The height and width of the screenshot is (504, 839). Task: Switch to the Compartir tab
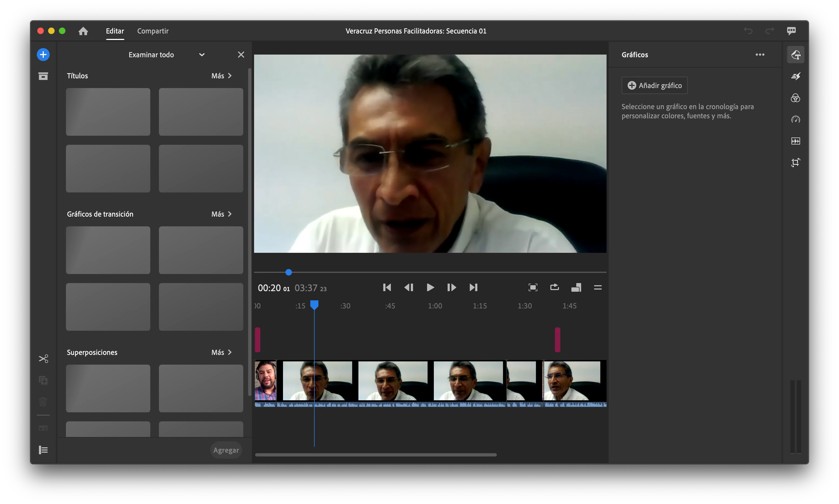click(x=152, y=31)
